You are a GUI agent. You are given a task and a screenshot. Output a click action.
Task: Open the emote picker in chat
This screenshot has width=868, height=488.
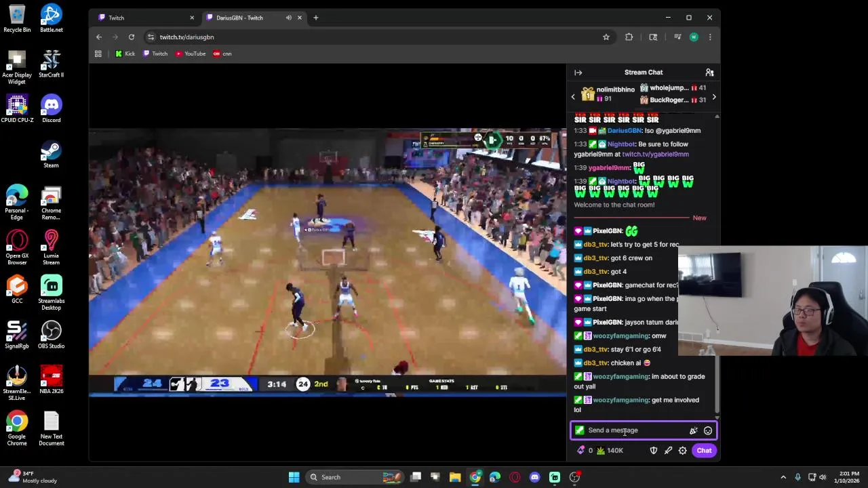click(x=707, y=430)
